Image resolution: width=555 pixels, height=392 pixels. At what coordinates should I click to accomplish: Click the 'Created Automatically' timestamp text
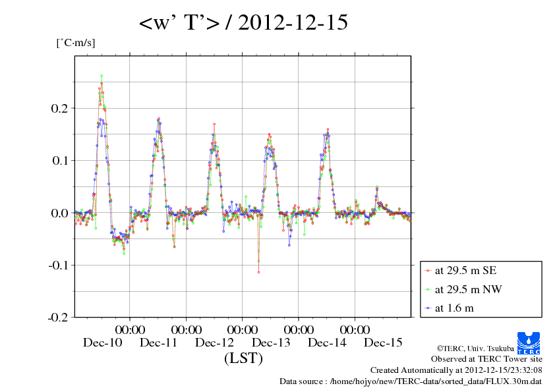tap(456, 370)
